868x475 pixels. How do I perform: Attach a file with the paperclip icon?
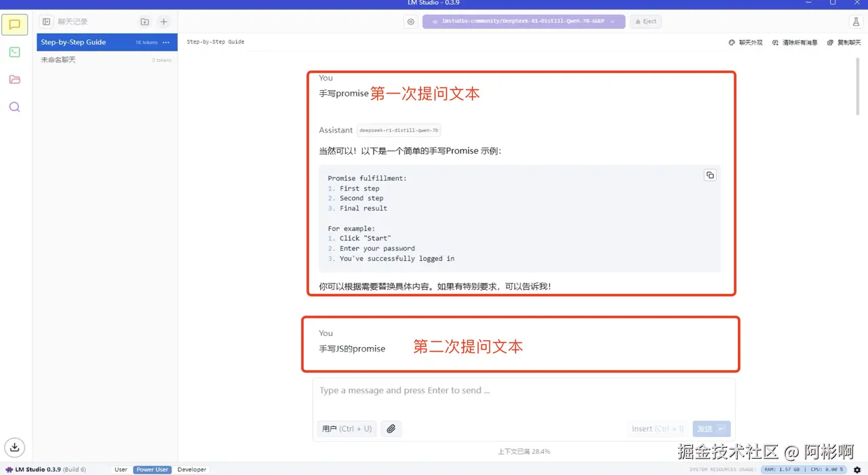coord(391,428)
